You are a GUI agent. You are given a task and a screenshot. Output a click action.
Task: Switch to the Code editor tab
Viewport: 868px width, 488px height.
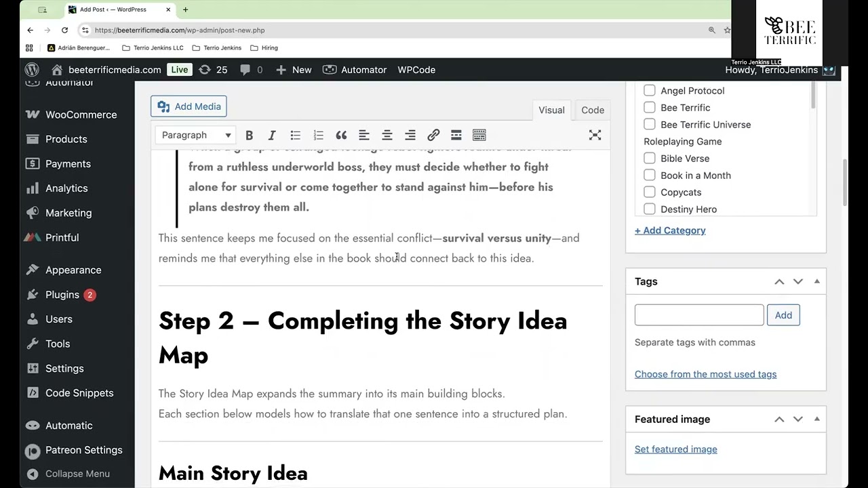click(x=592, y=110)
